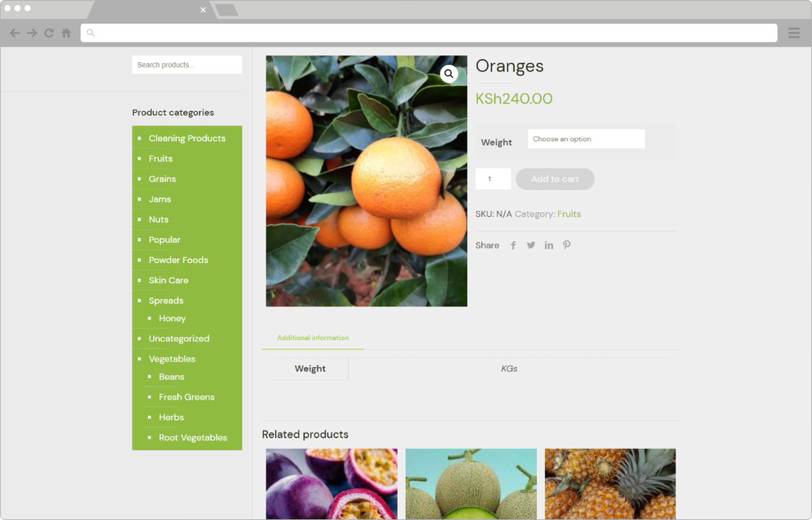
Task: Open the Fresh Greens subcategory
Action: pos(187,397)
